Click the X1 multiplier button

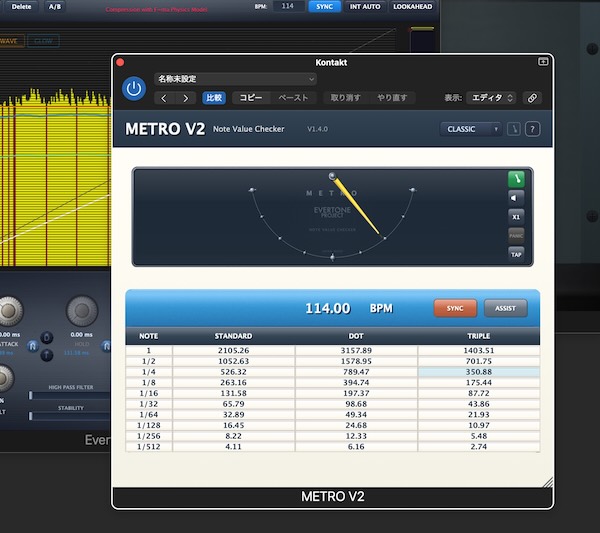[516, 217]
